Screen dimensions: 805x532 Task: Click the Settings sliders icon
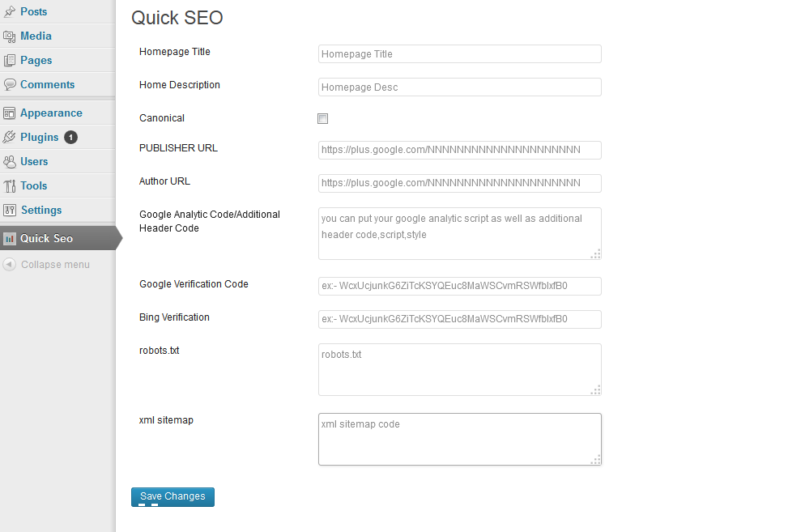click(x=9, y=210)
